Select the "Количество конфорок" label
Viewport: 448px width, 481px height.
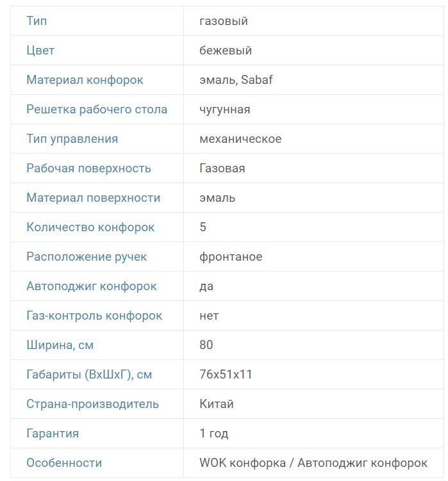[90, 227]
